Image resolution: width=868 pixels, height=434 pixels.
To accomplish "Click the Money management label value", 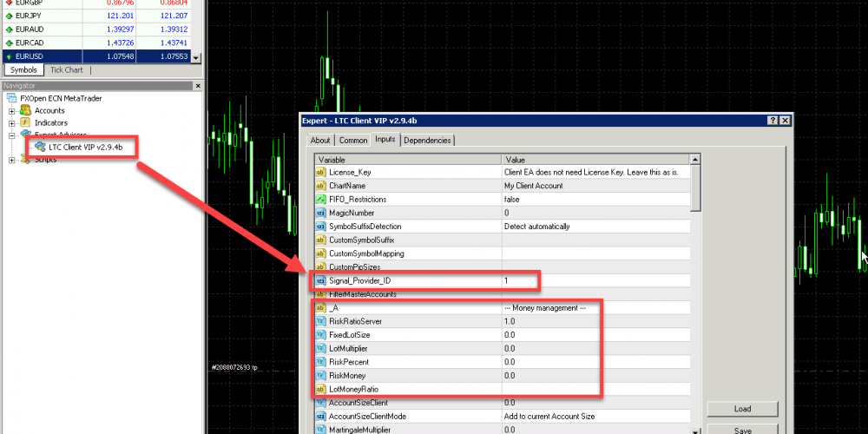I will pyautogui.click(x=545, y=308).
